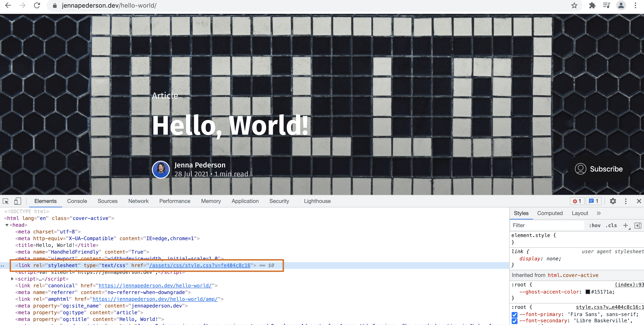Toggle element state with :hov button

point(595,225)
